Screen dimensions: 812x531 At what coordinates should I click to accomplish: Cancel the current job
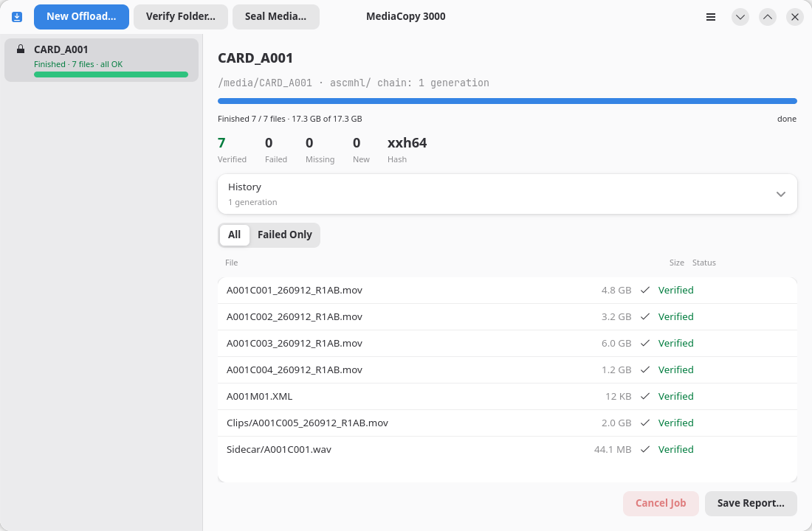(661, 504)
